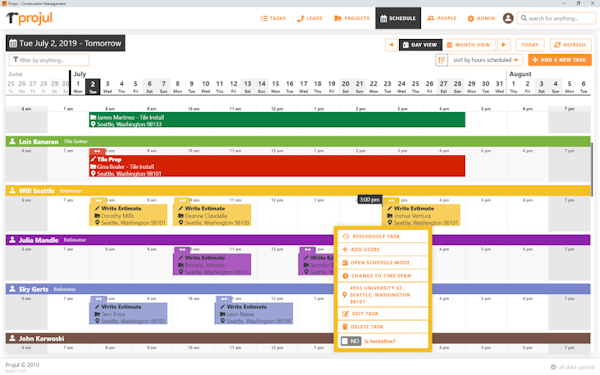Open sort by hours scheduled dropdown
Viewport: 600px width, 375px height.
point(486,60)
